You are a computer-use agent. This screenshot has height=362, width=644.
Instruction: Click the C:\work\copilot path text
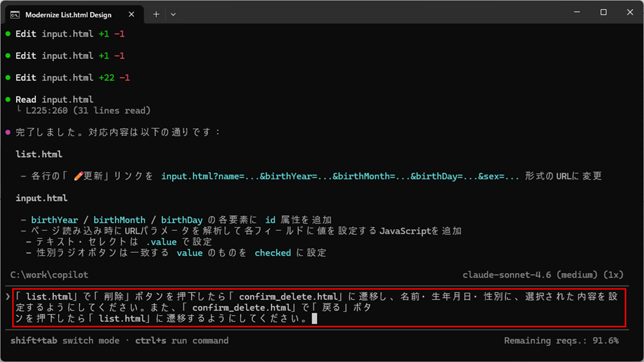click(x=49, y=275)
